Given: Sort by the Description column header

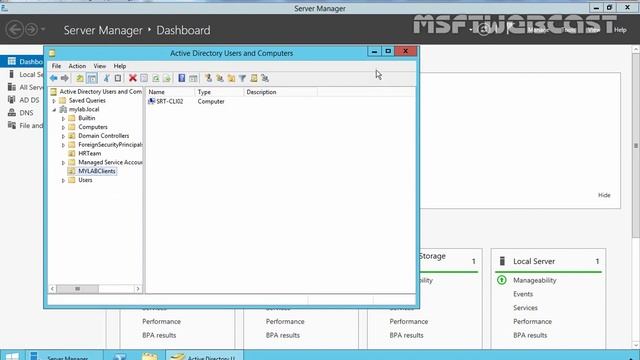Looking at the screenshot, I should pyautogui.click(x=280, y=92).
